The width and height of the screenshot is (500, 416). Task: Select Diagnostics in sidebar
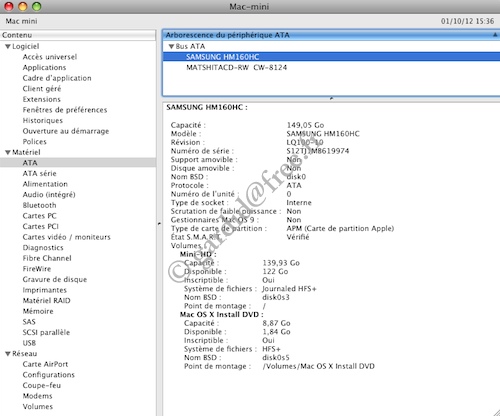43,248
